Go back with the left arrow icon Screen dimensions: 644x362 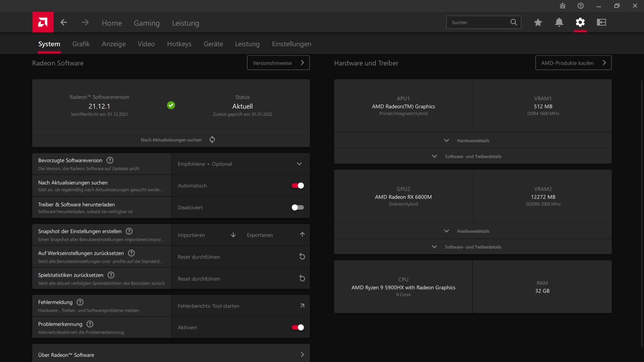click(x=64, y=22)
